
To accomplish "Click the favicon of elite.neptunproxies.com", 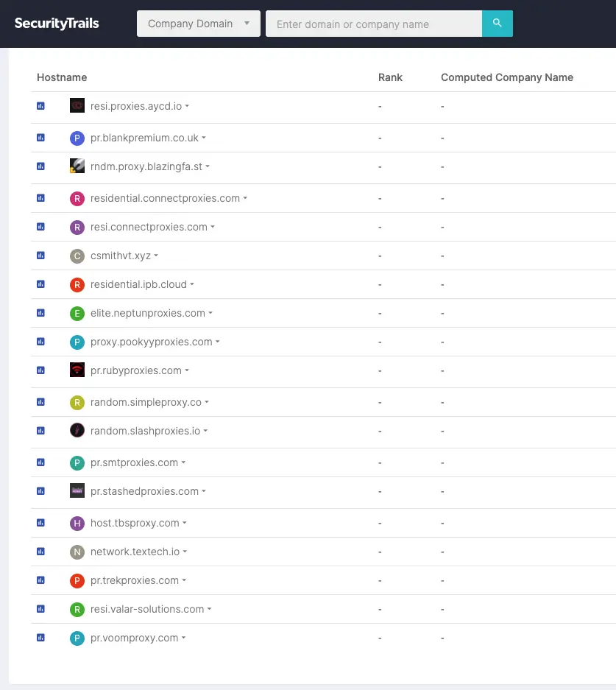I will (77, 313).
